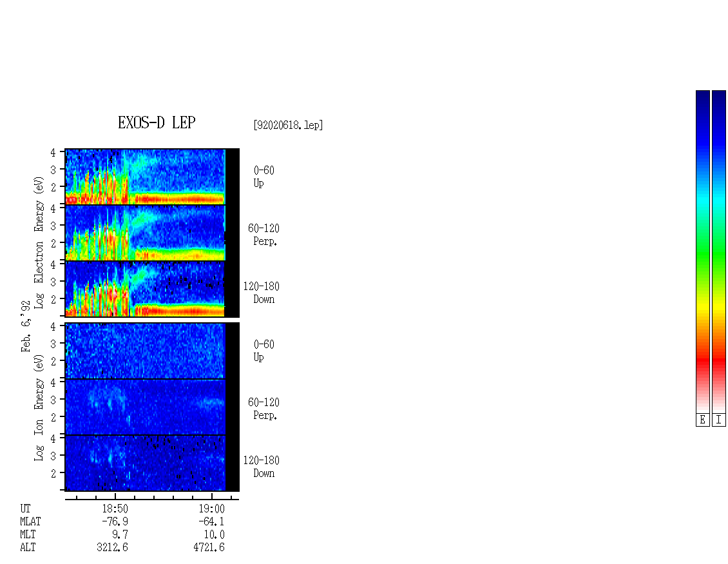Click the Log Ion Energy (eV) axis label
728x564 pixels.
(x=39, y=408)
